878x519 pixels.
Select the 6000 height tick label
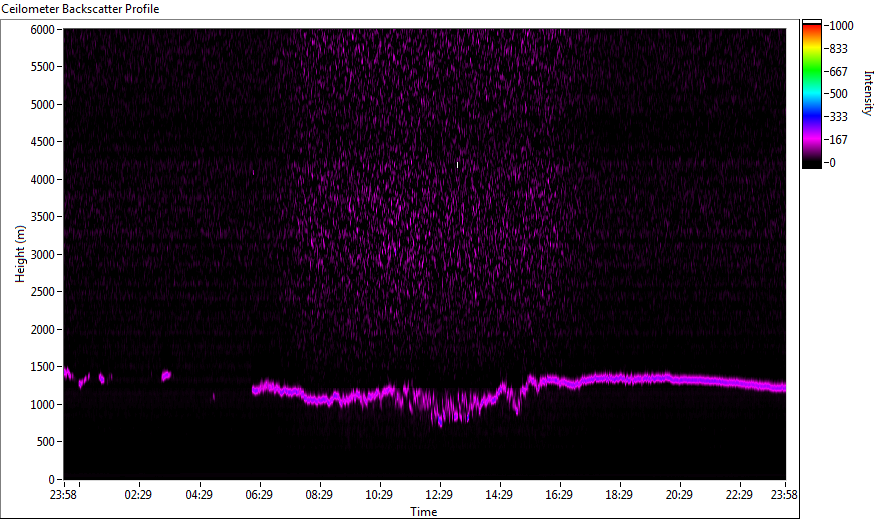click(43, 30)
